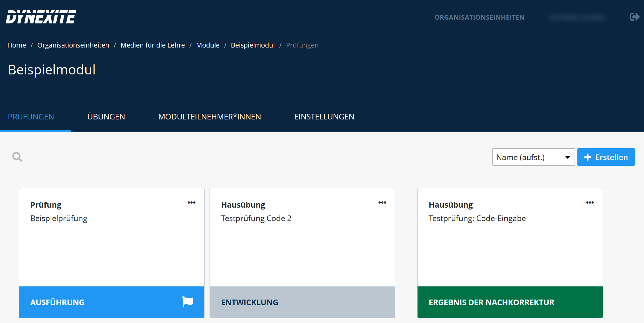Open options menu for Testprüfung Code 2 card
644x323 pixels.
point(382,203)
